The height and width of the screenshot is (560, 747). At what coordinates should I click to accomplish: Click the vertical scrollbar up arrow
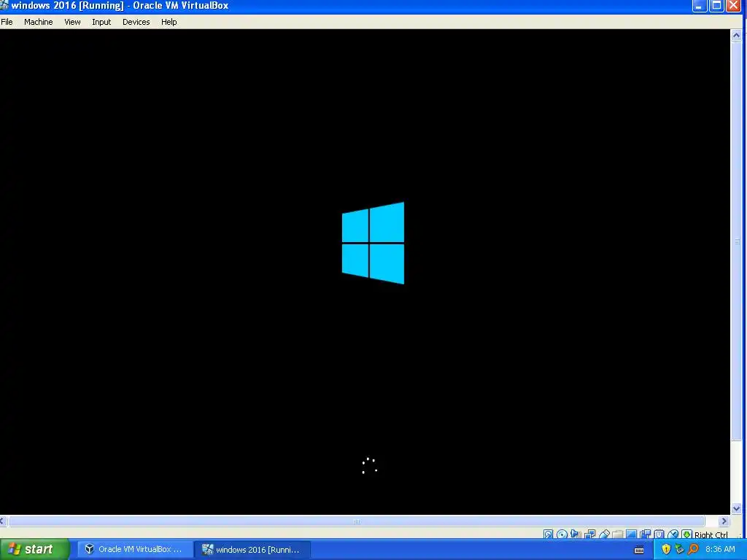pyautogui.click(x=736, y=35)
